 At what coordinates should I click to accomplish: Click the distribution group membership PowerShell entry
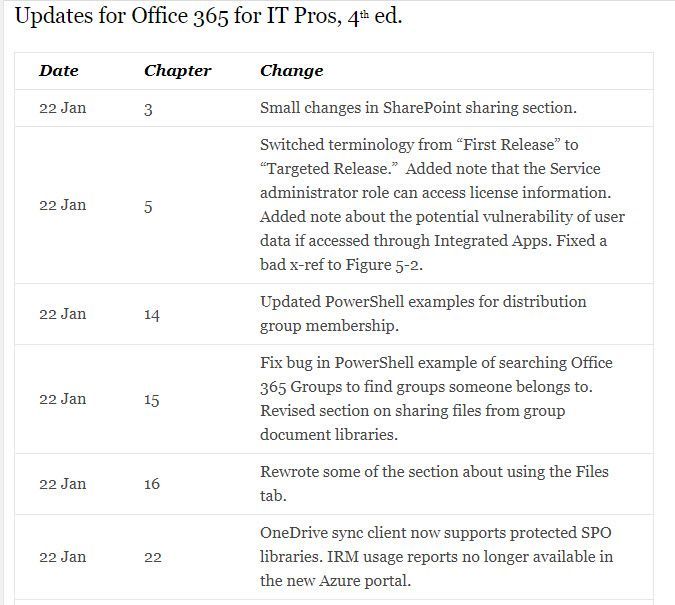(423, 313)
